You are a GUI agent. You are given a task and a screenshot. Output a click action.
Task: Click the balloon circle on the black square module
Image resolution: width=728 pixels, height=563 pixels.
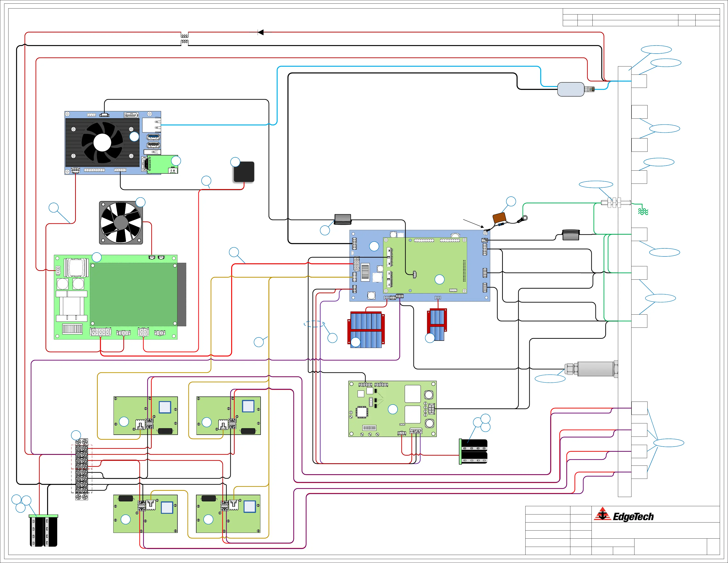pyautogui.click(x=235, y=162)
